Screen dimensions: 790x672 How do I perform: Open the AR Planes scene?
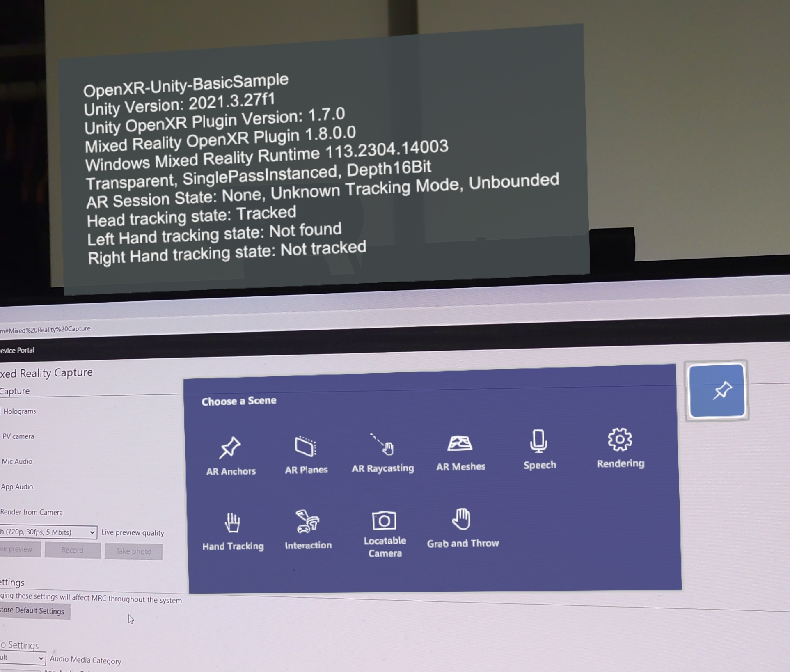pos(306,455)
